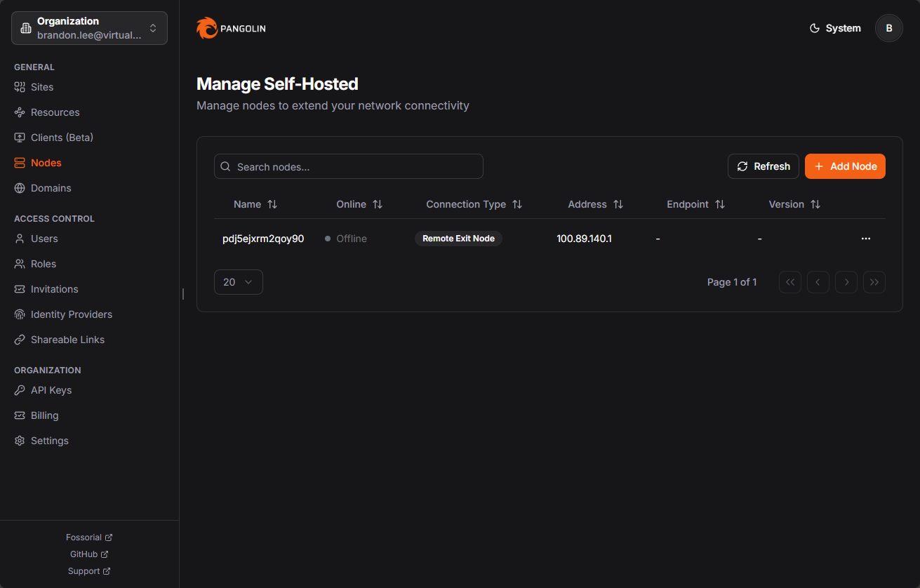Click the Add Node button

[845, 166]
